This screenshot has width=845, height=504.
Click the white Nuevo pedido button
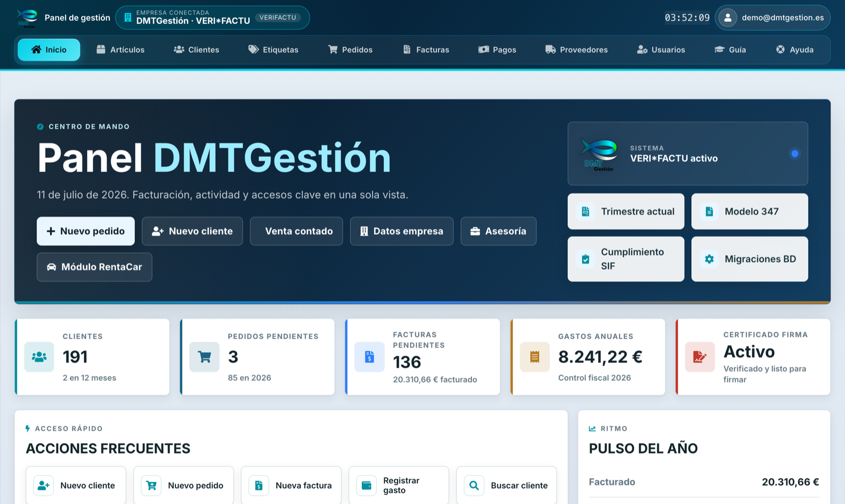pyautogui.click(x=86, y=231)
